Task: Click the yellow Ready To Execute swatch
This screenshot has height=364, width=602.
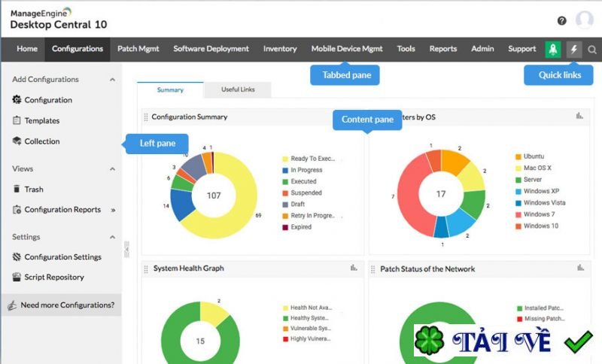Action: tap(285, 159)
